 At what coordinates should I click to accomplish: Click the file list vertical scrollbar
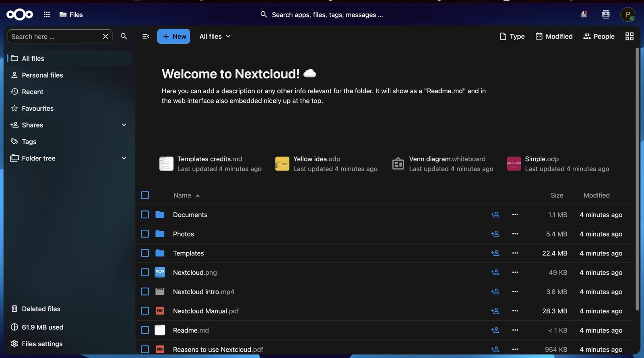[637, 179]
